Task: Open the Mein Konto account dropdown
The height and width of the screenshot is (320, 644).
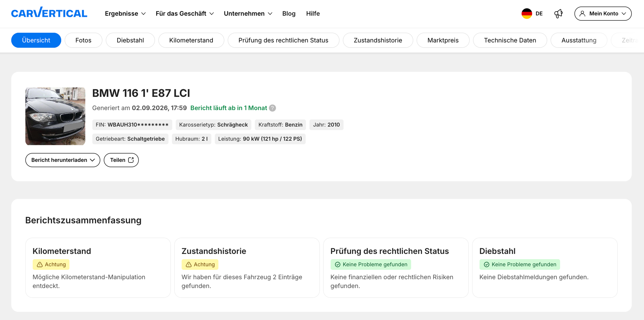Action: [x=603, y=13]
